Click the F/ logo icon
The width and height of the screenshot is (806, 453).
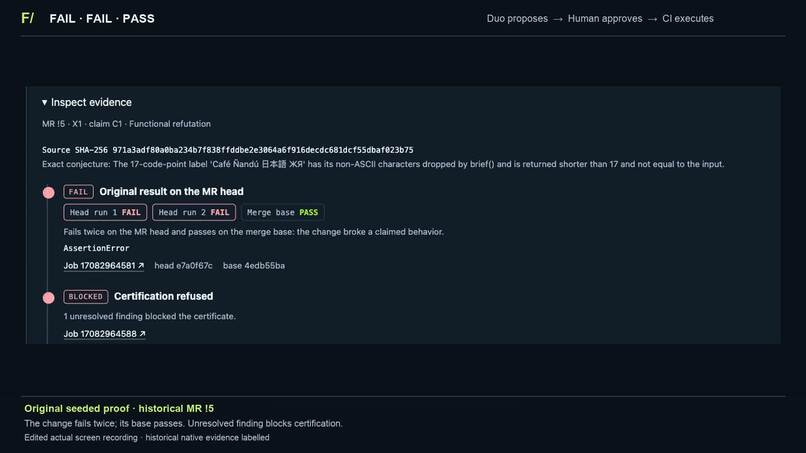[28, 19]
